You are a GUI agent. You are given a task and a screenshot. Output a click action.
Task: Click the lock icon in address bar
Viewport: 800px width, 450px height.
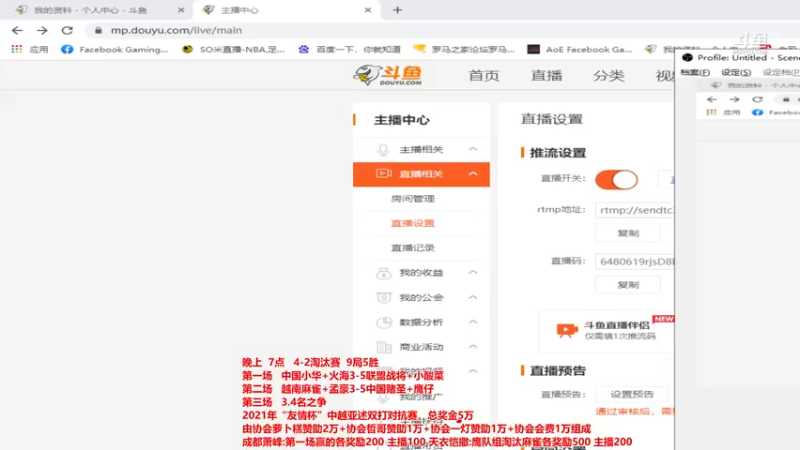[x=98, y=31]
